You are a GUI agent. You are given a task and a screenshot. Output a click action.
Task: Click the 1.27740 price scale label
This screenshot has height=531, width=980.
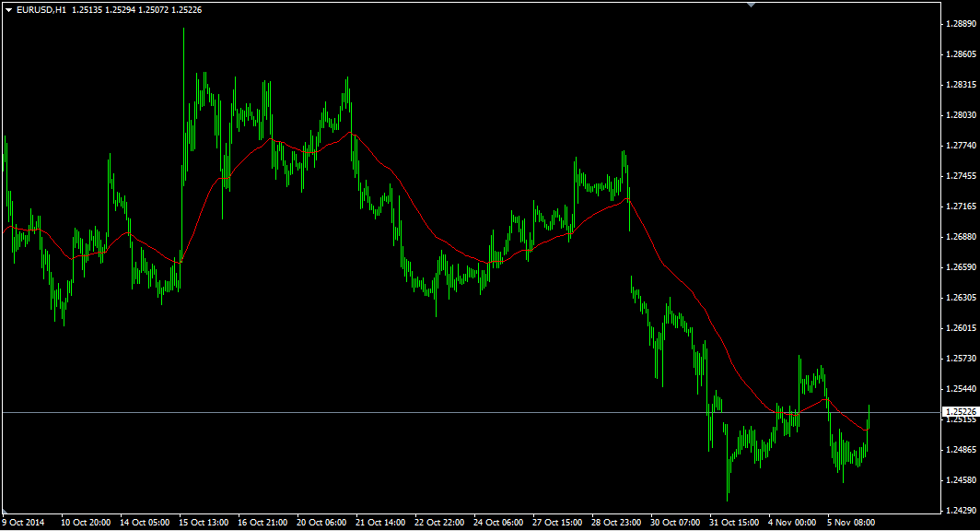click(961, 146)
